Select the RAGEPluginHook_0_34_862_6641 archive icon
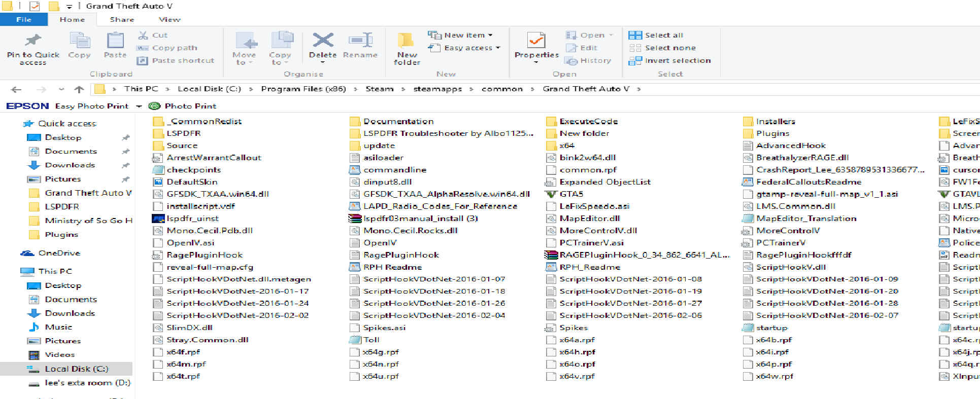The height and width of the screenshot is (399, 980). (551, 255)
